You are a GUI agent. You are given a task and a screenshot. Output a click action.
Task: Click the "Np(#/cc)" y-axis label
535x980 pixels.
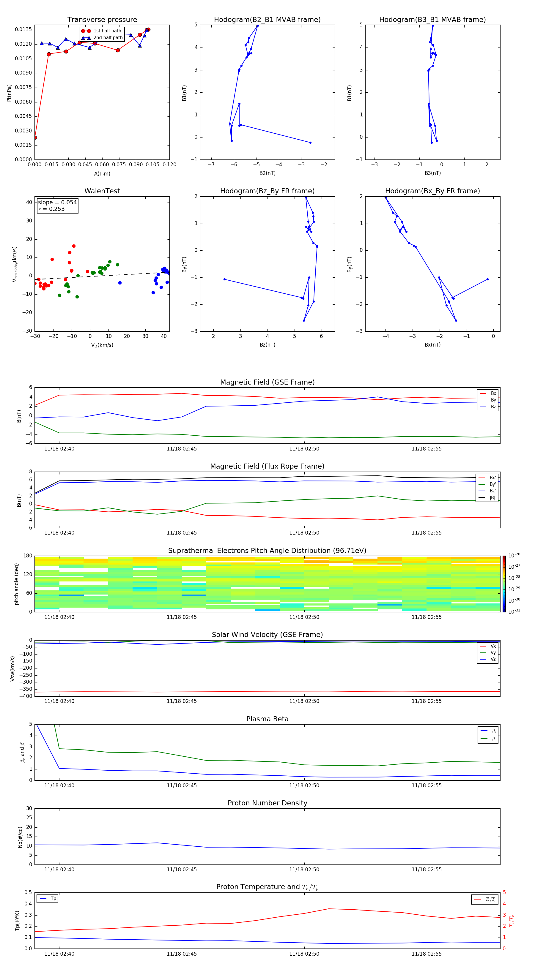(x=20, y=837)
